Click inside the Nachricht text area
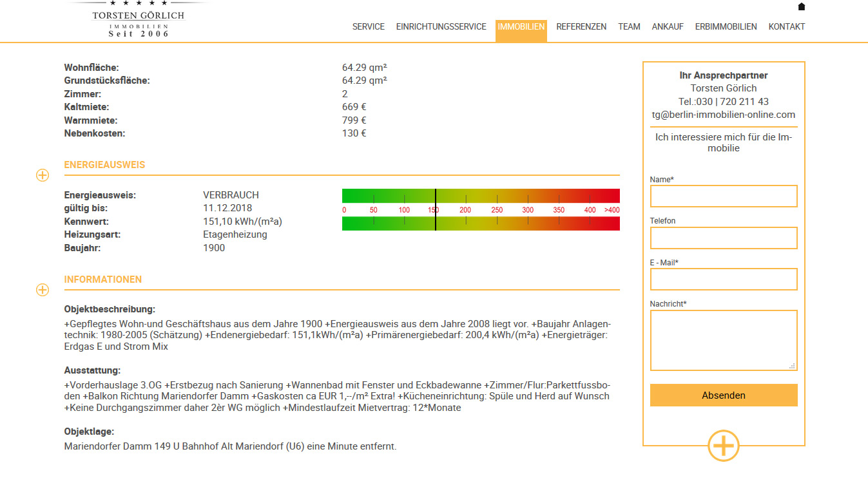This screenshot has width=868, height=494. (723, 340)
